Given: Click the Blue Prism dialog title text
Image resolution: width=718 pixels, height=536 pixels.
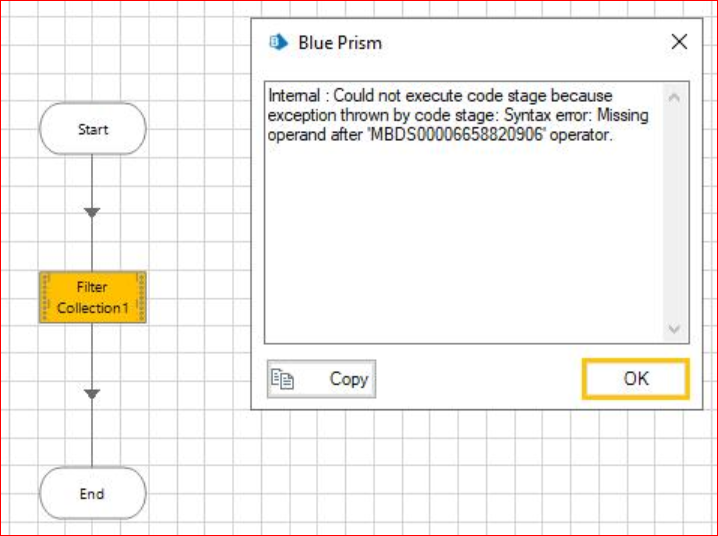Looking at the screenshot, I should tap(340, 43).
